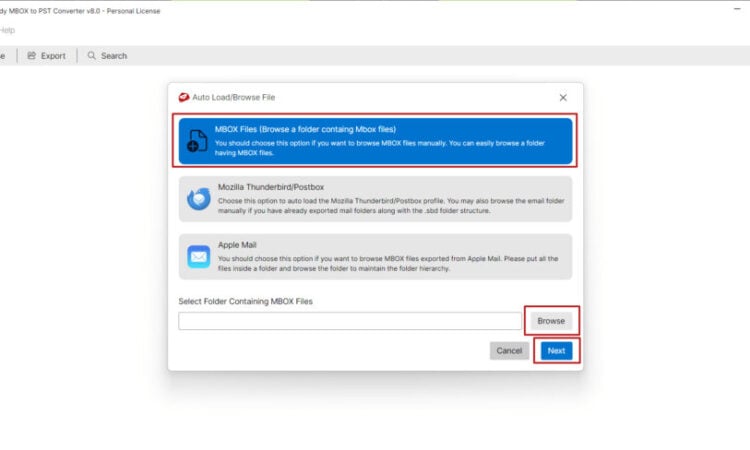Image resolution: width=750 pixels, height=450 pixels.
Task: Click the MBOX to PST Converter title bar
Action: coord(80,11)
